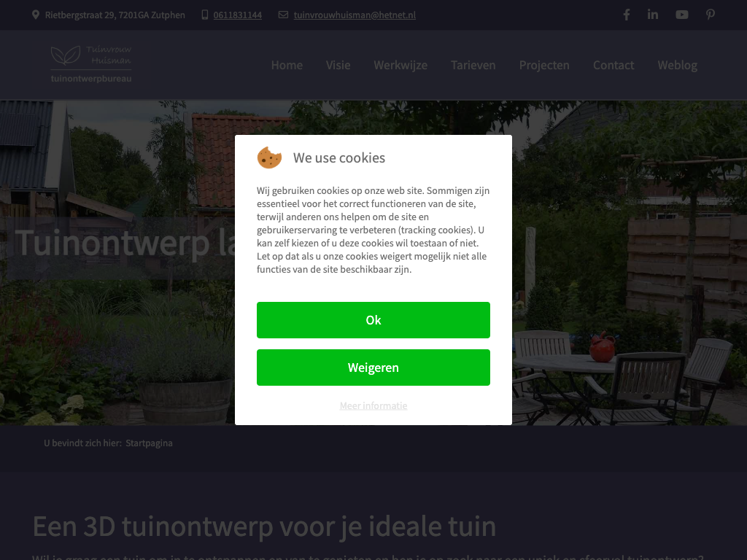Screen dimensions: 747x560
Task: Open the Meer informatie link
Action: click(x=373, y=405)
